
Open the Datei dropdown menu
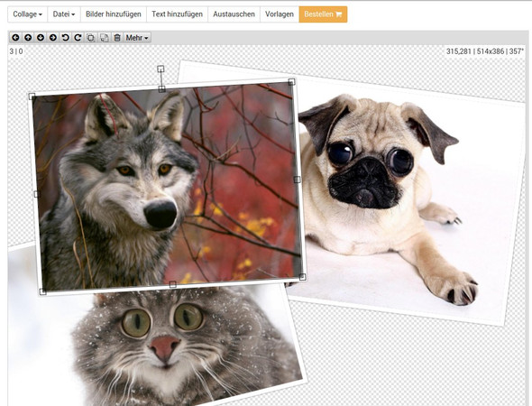[x=64, y=14]
